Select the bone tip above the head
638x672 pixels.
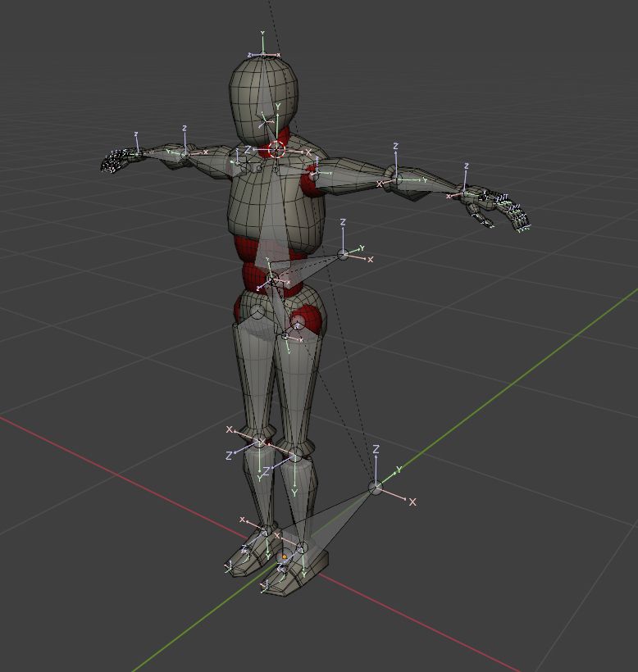pyautogui.click(x=263, y=54)
